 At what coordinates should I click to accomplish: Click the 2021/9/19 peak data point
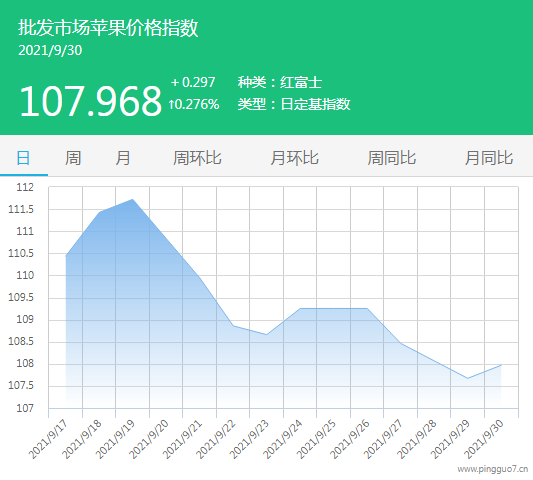coord(133,200)
